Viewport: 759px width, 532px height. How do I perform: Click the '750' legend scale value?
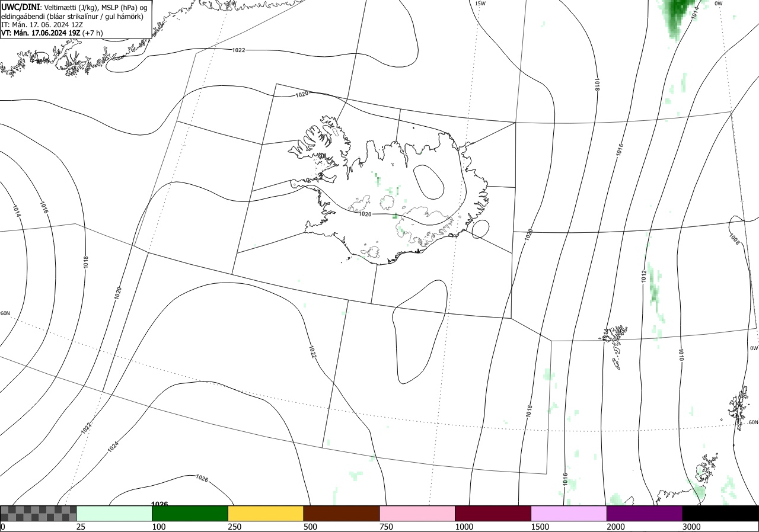click(386, 527)
